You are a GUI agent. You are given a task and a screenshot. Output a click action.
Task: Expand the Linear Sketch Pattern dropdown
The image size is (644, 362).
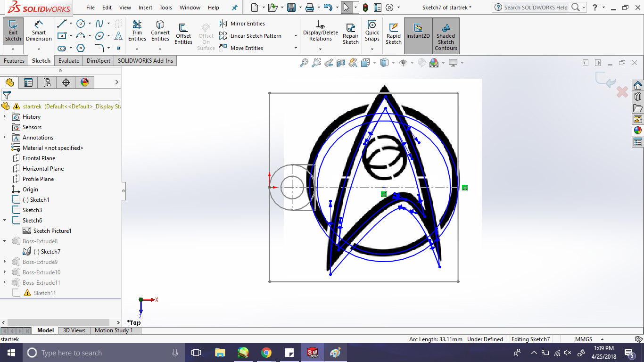pyautogui.click(x=296, y=36)
